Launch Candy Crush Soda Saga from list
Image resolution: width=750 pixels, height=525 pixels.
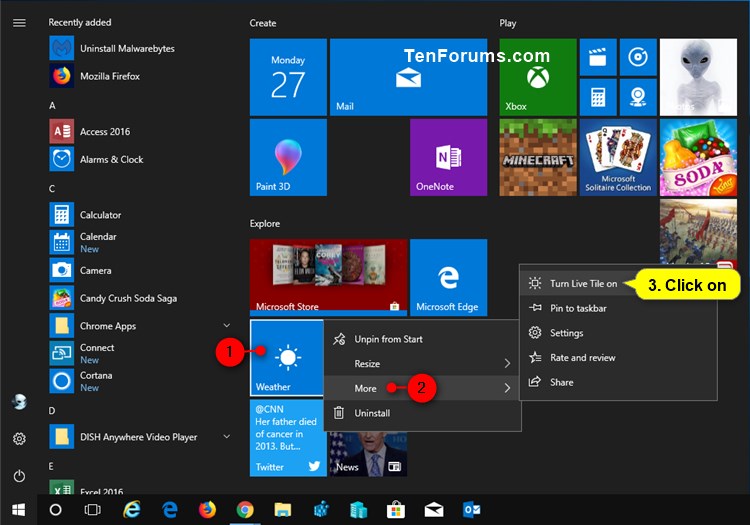(x=140, y=298)
